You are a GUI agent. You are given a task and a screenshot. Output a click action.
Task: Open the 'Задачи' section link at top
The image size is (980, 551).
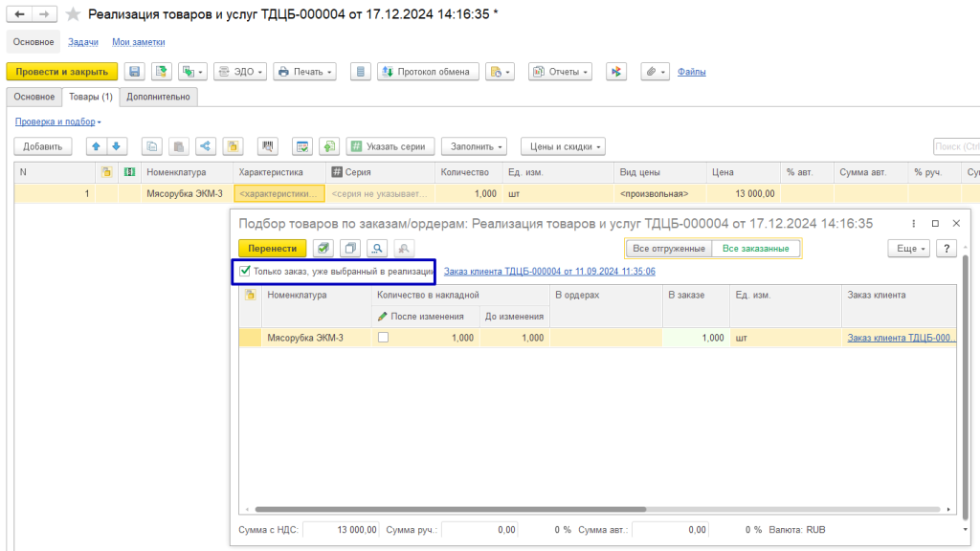pyautogui.click(x=82, y=42)
